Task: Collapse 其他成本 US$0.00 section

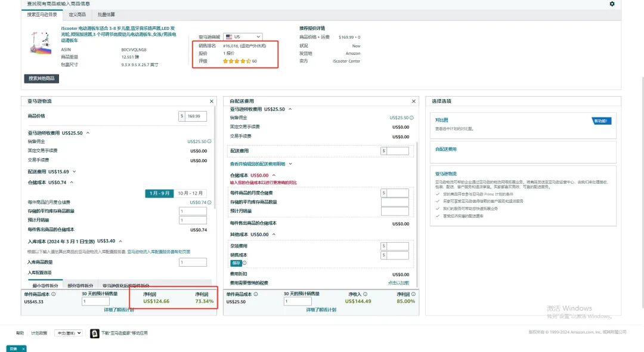Action: [x=274, y=234]
